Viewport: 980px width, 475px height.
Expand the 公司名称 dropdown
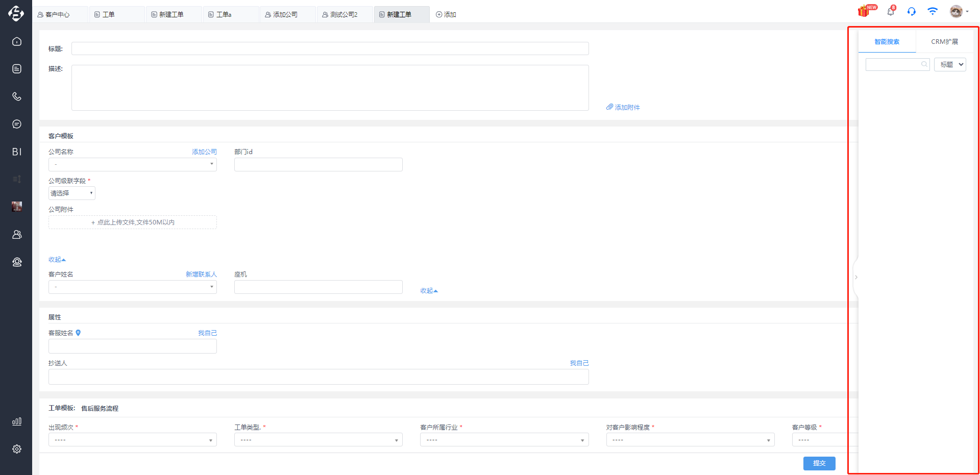pyautogui.click(x=133, y=164)
